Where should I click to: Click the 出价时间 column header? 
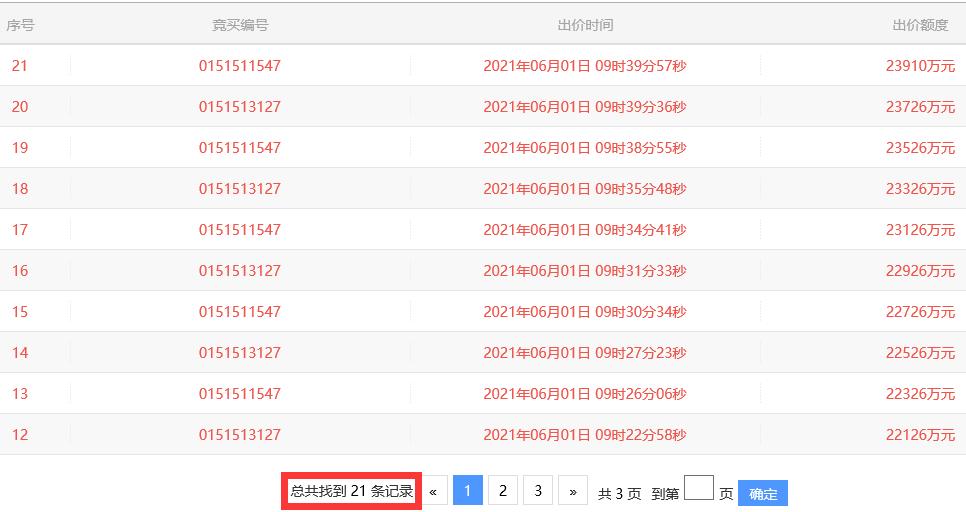pos(585,25)
